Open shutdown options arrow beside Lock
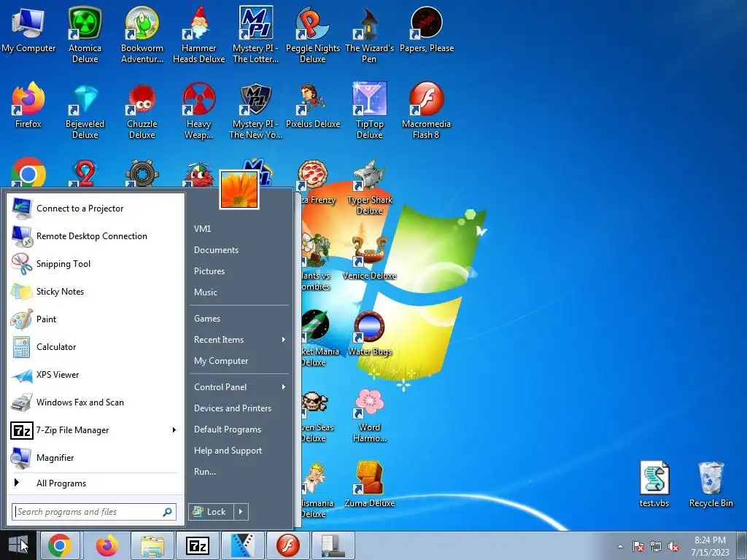This screenshot has width=747, height=560. tap(241, 512)
